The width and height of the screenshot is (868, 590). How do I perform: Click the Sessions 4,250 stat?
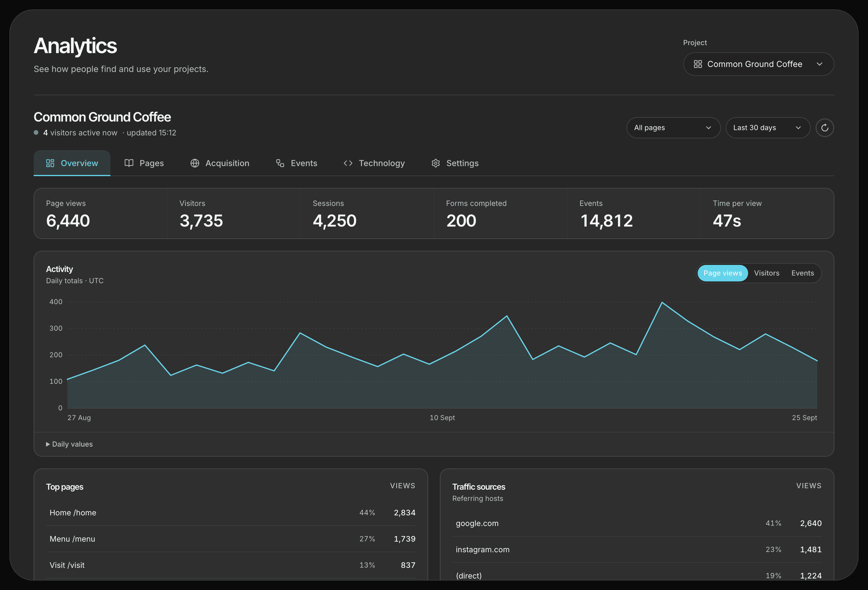click(x=367, y=214)
